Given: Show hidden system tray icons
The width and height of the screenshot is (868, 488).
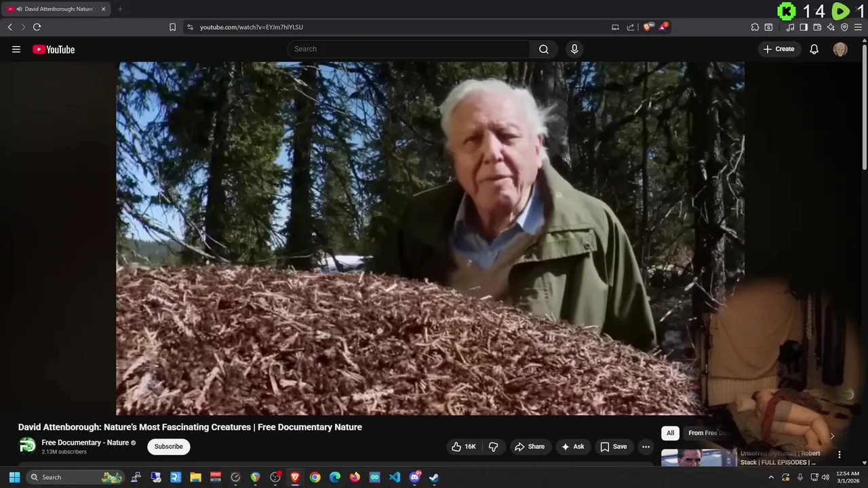Looking at the screenshot, I should tap(771, 477).
